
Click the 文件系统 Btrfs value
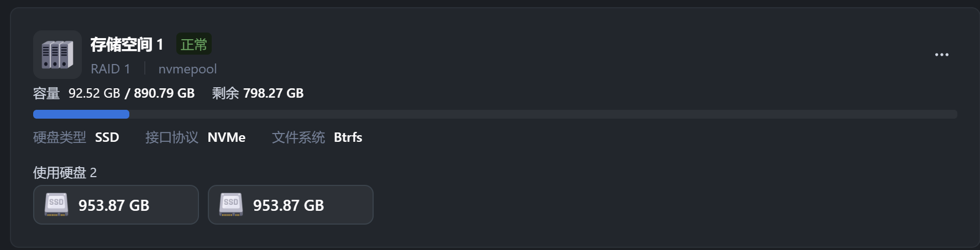tap(348, 137)
